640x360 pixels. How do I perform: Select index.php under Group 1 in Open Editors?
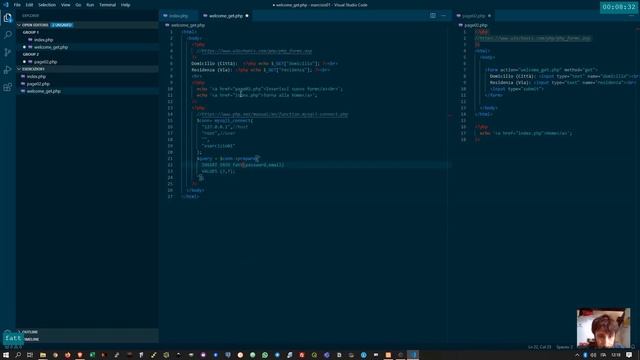[x=43, y=40]
